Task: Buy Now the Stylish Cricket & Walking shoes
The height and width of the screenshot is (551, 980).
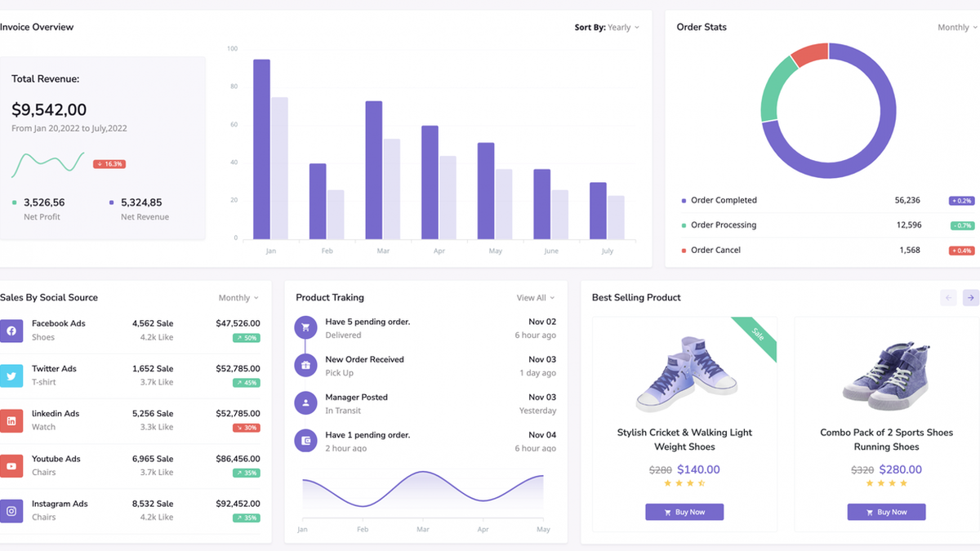Action: [684, 512]
